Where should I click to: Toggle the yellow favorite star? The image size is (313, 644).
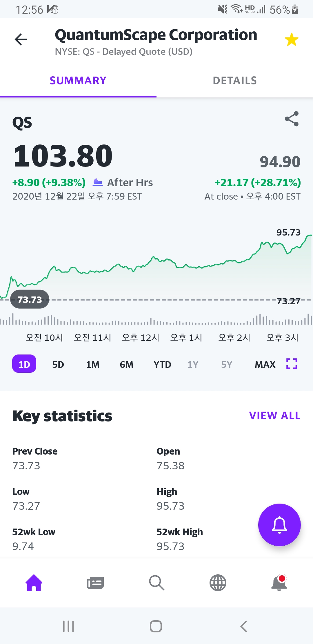coord(291,39)
